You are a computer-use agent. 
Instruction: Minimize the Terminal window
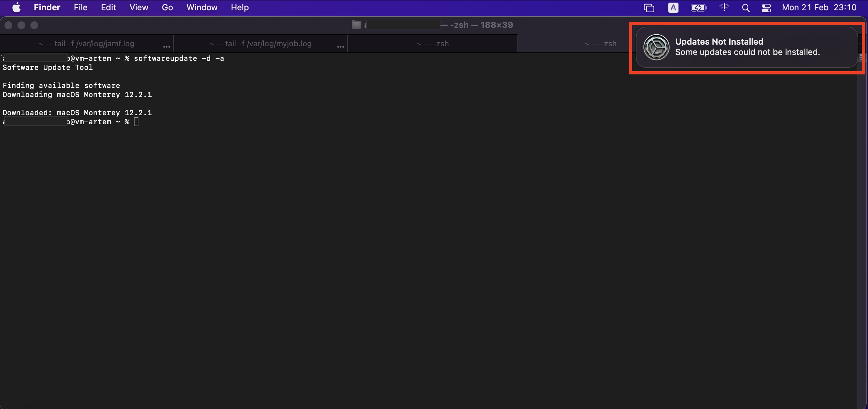(21, 25)
